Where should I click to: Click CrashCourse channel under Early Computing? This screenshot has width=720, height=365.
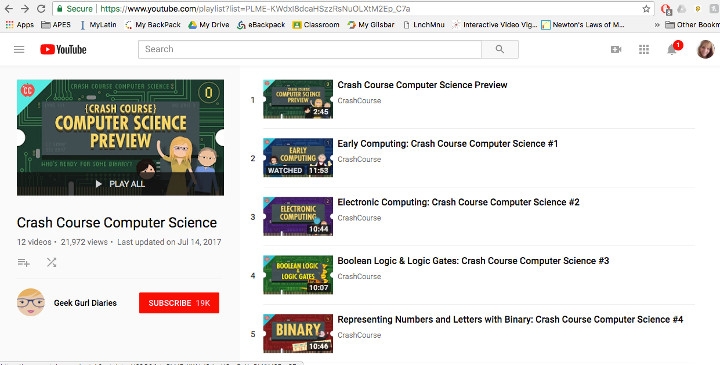pos(359,159)
